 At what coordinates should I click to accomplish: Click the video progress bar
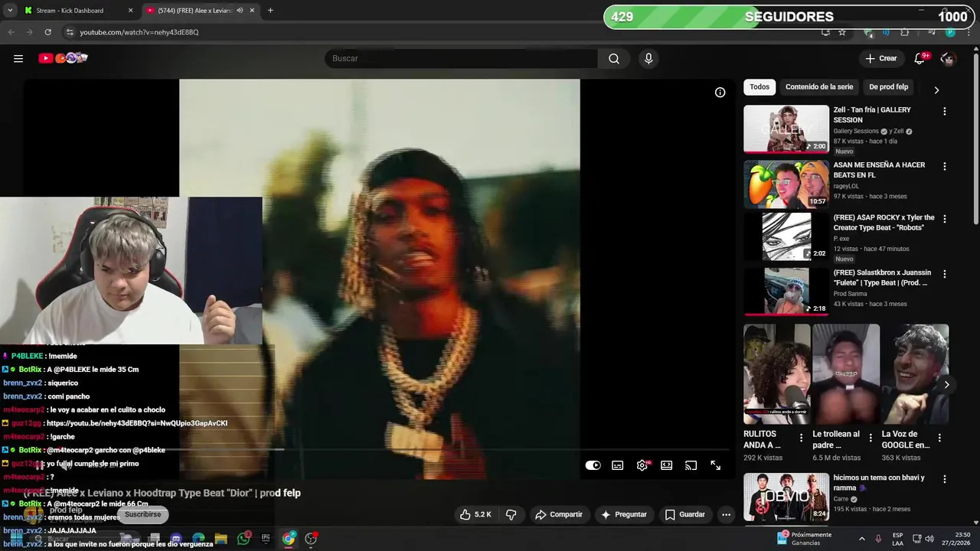[x=378, y=449]
